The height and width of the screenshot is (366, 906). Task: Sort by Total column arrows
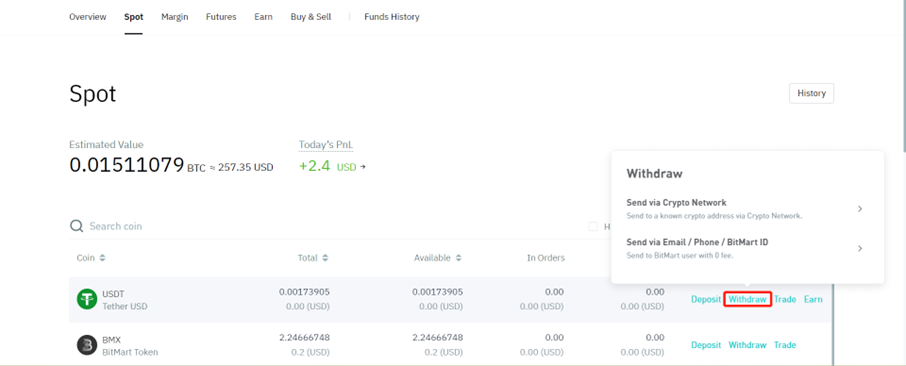click(x=325, y=258)
